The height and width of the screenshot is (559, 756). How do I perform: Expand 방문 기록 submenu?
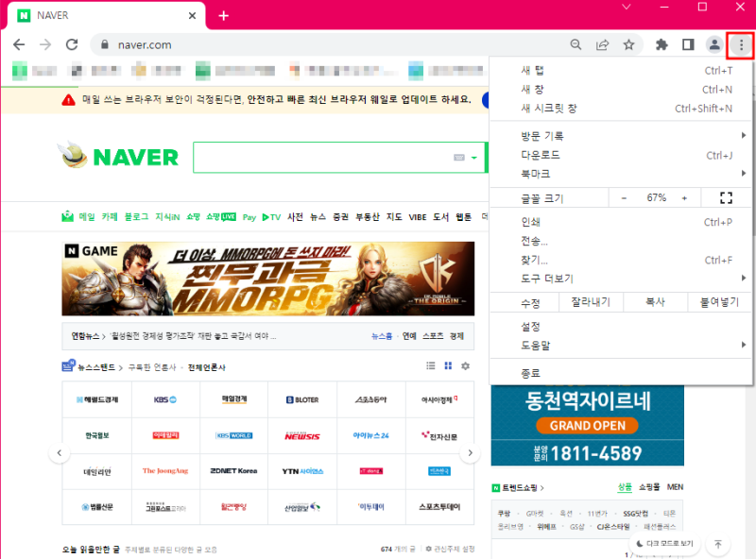tap(621, 136)
